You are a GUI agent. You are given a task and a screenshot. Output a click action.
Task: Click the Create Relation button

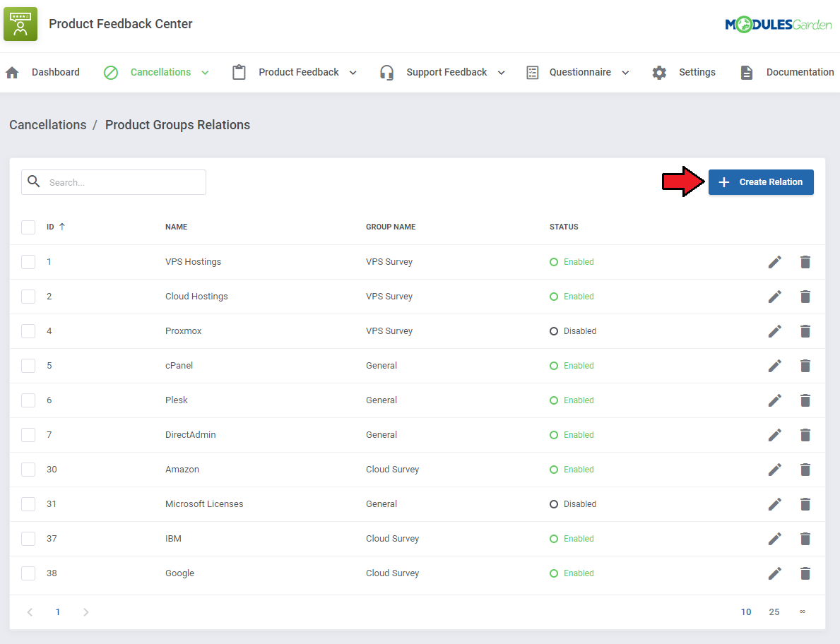pyautogui.click(x=761, y=182)
